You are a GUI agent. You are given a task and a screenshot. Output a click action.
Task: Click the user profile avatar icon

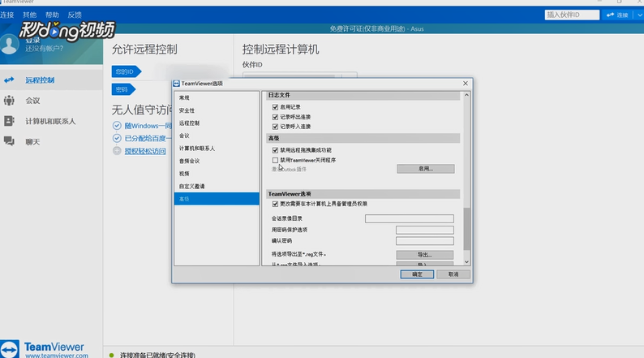click(x=10, y=45)
